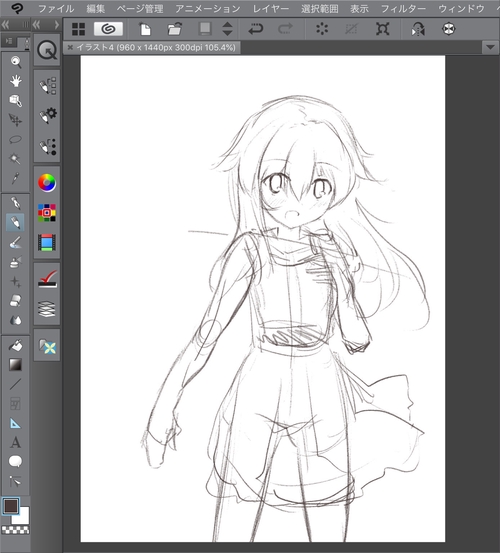The width and height of the screenshot is (500, 553).
Task: Pick the Fill bucket tool
Action: click(x=16, y=346)
